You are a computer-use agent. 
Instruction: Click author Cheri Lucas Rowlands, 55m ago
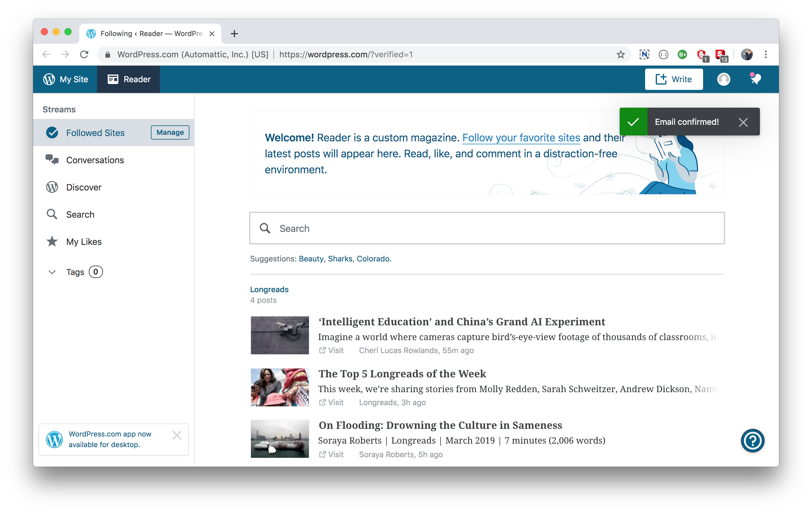point(416,350)
